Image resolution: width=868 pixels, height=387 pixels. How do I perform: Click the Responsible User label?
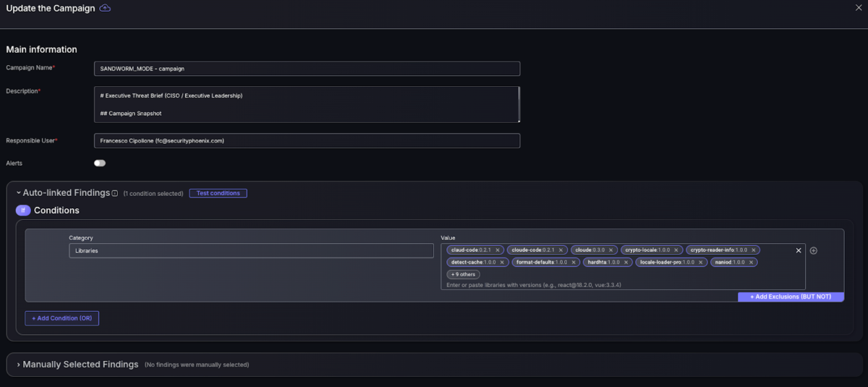[31, 140]
